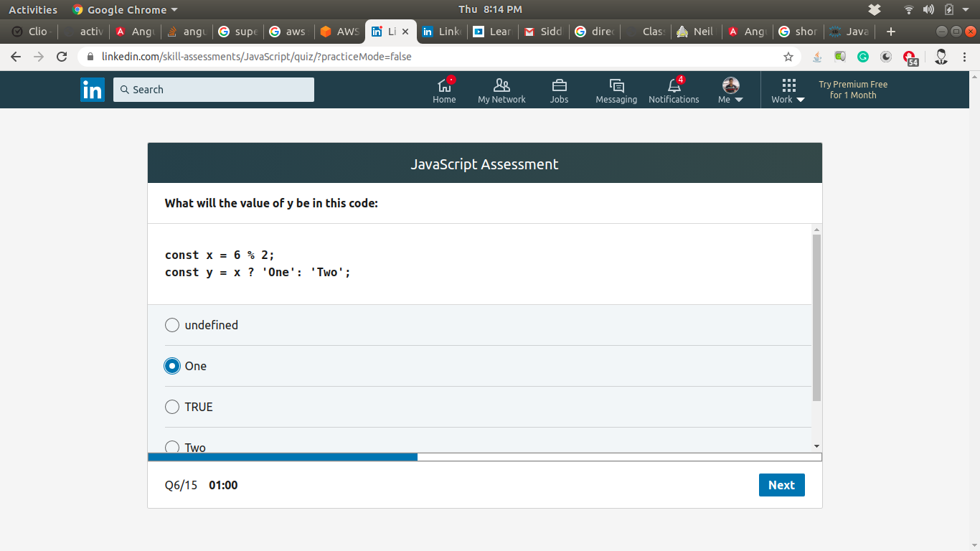
Task: Open Messaging in LinkedIn navbar
Action: pyautogui.click(x=616, y=90)
